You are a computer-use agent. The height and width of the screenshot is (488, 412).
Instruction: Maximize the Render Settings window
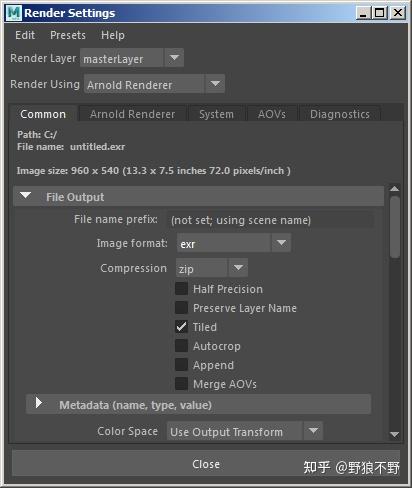[x=380, y=13]
